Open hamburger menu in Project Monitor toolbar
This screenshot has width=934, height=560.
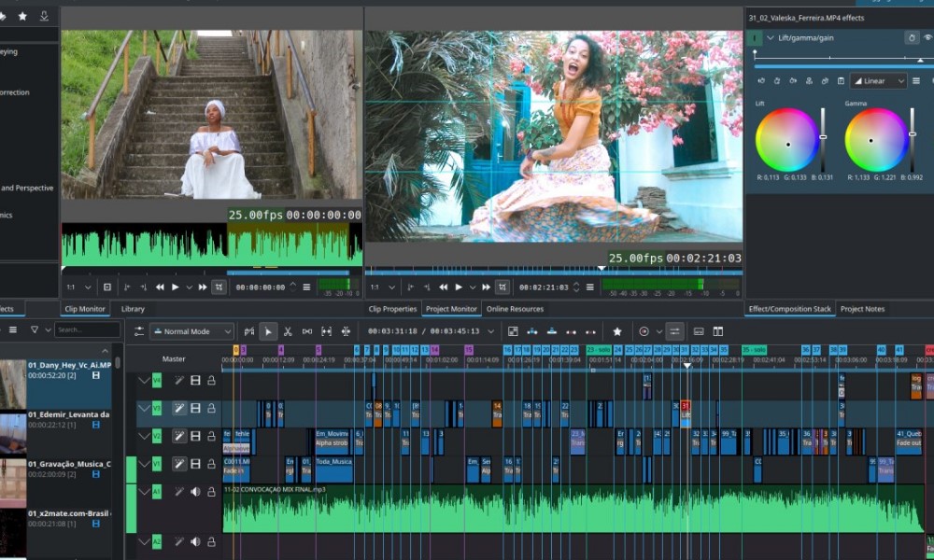click(589, 287)
